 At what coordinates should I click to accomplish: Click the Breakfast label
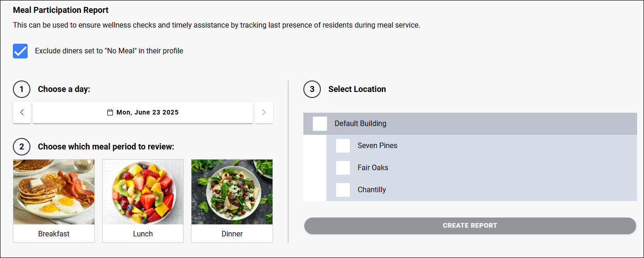click(54, 234)
